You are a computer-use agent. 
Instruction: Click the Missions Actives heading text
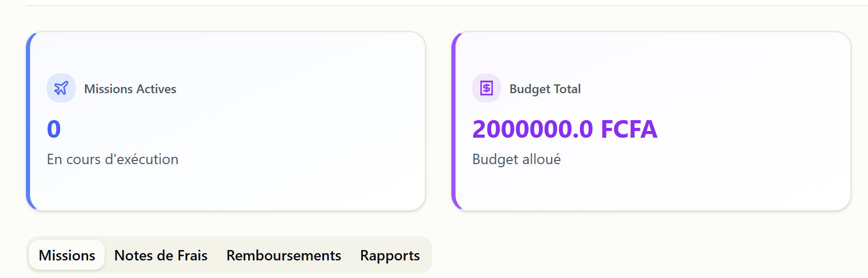[130, 89]
